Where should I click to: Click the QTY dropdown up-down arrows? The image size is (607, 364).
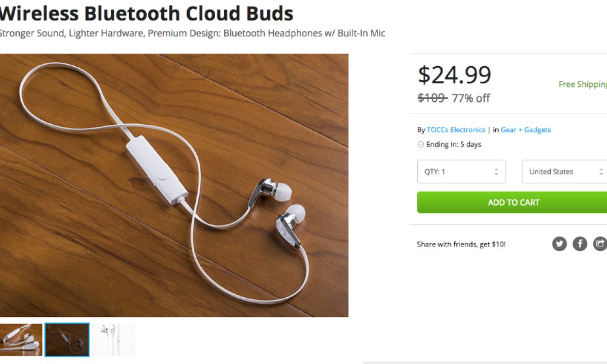tap(496, 172)
